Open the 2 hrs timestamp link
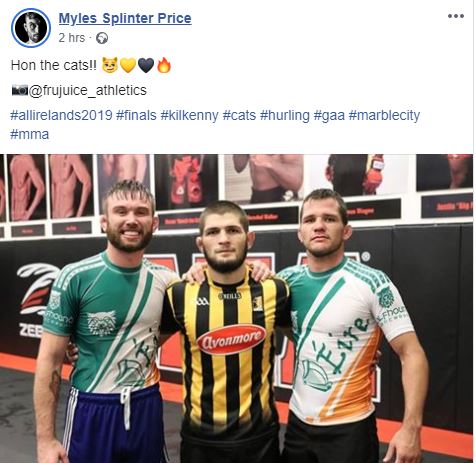This screenshot has width=476, height=463. tap(72, 38)
